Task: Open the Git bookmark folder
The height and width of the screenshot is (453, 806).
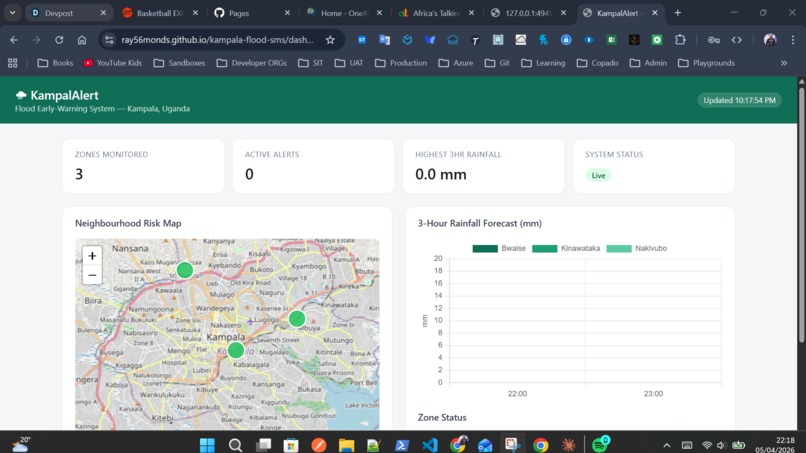Action: tap(497, 63)
